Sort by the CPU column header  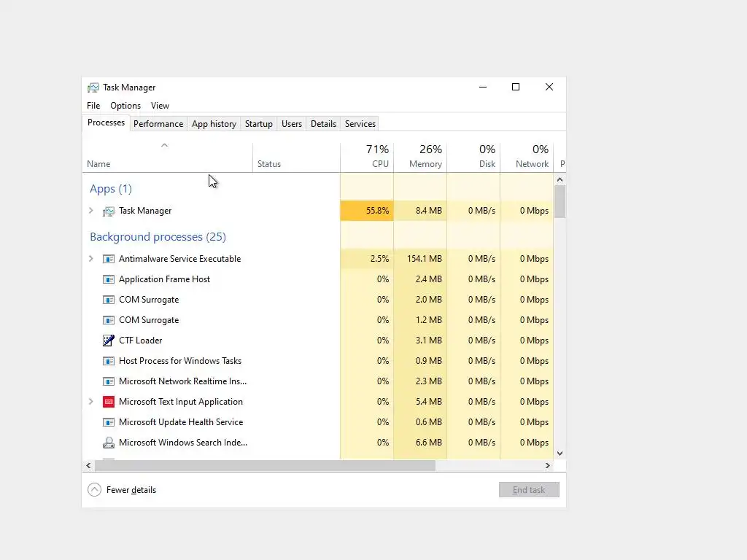[367, 157]
